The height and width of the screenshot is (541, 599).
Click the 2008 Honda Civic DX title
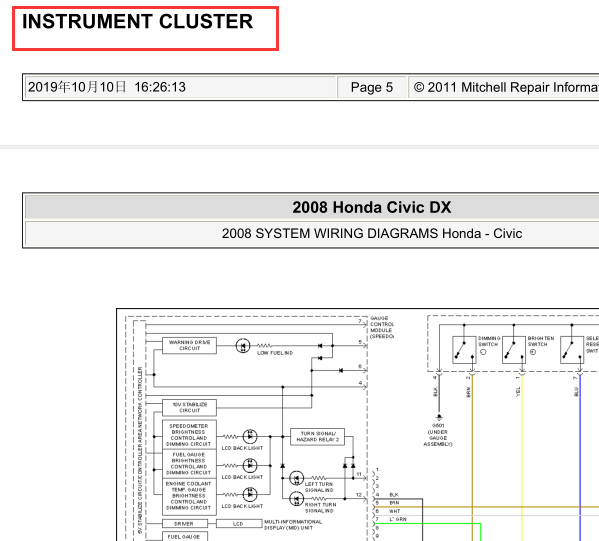(x=372, y=207)
